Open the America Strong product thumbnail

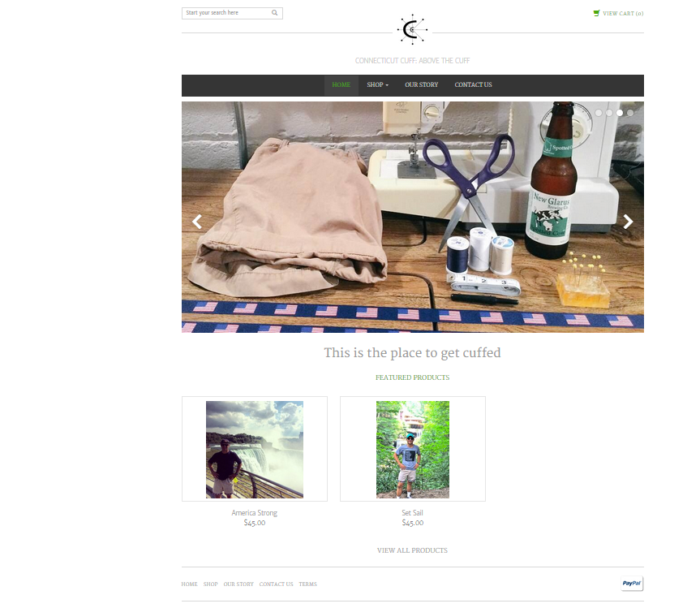(255, 450)
